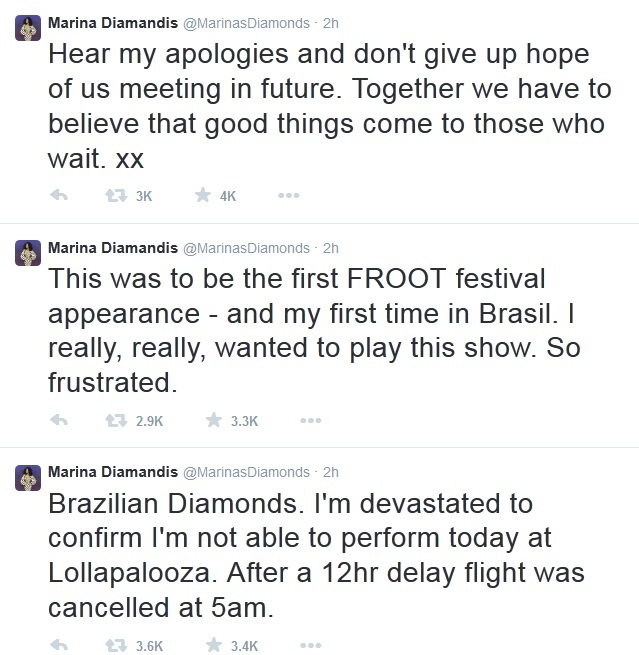Favorite the FROOT festival tweet
Screen dimensions: 639x655
click(212, 421)
